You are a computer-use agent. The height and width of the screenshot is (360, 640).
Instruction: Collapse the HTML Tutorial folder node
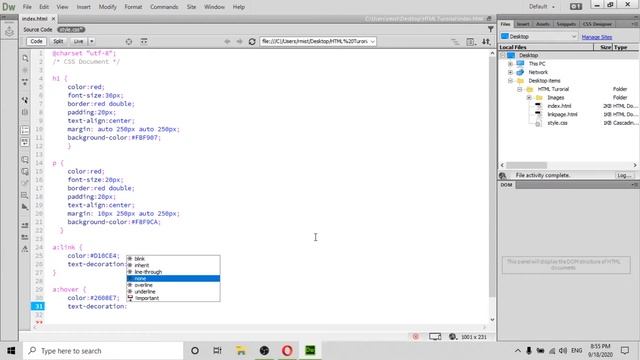pos(520,89)
